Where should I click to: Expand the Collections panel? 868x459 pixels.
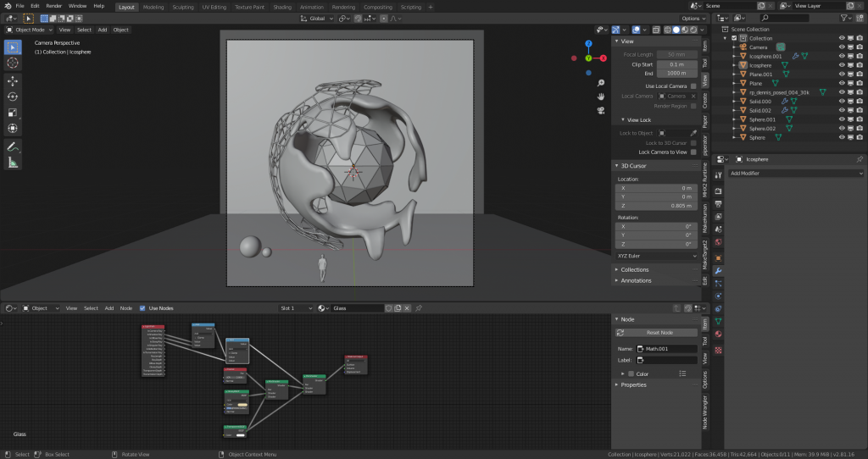pos(634,270)
